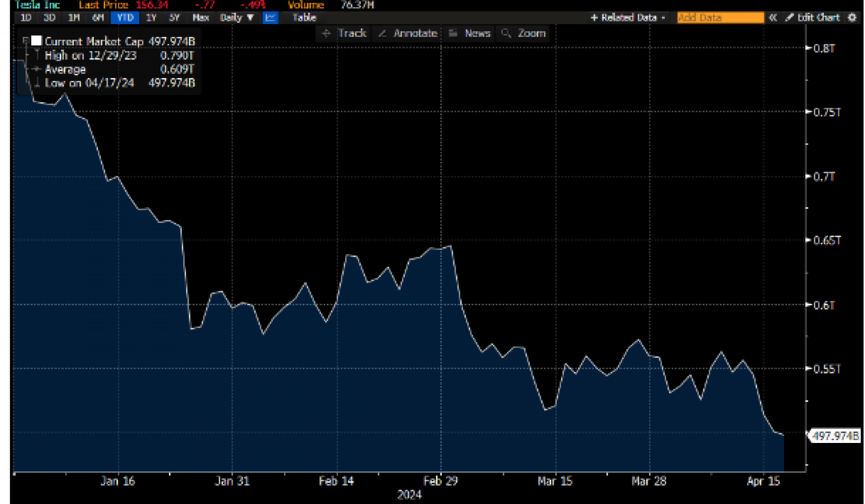The width and height of the screenshot is (865, 504).
Task: Select the 1M time range
Action: 74,18
